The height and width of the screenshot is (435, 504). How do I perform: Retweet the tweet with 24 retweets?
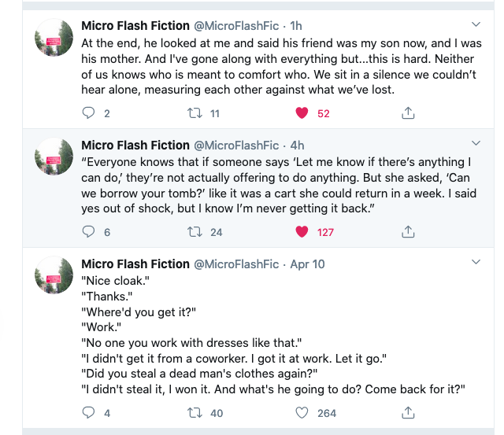[x=195, y=232]
